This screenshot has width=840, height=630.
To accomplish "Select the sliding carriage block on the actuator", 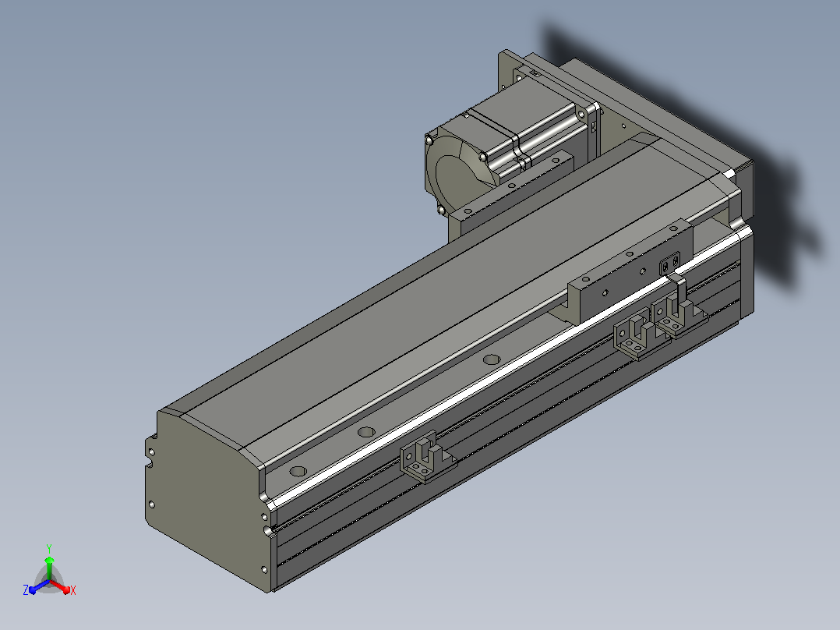I will coord(630,272).
